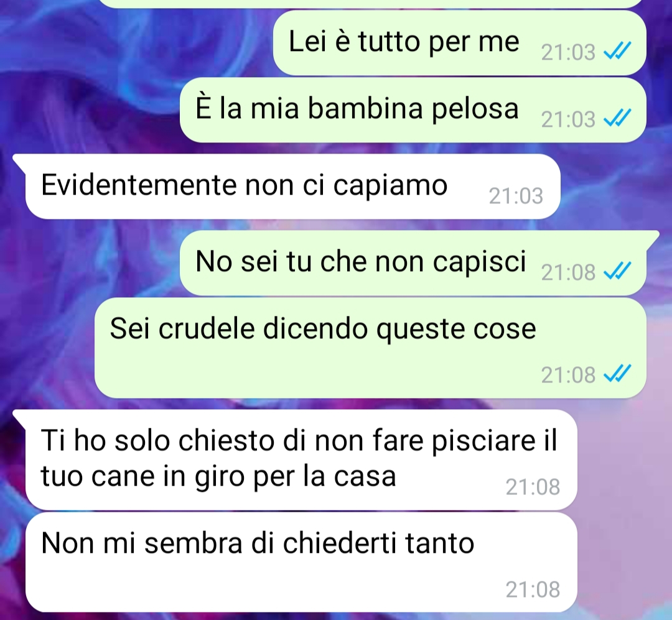Click the 21:03 time on 'Lei è tutto per me'
This screenshot has height=620, width=672.
click(x=568, y=52)
